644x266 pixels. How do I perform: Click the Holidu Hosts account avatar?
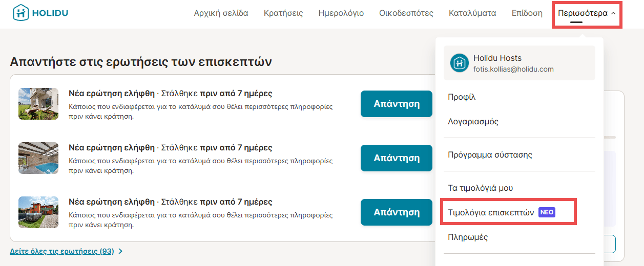pos(459,63)
